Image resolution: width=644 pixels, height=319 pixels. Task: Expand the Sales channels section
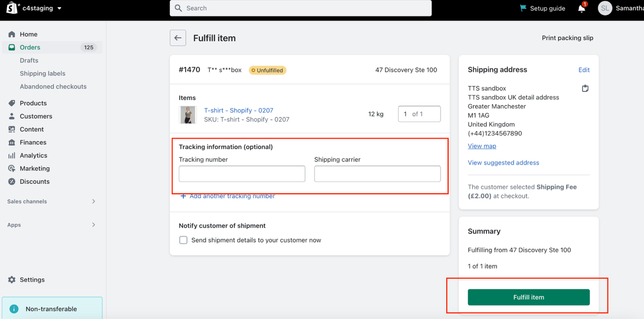[x=94, y=201]
